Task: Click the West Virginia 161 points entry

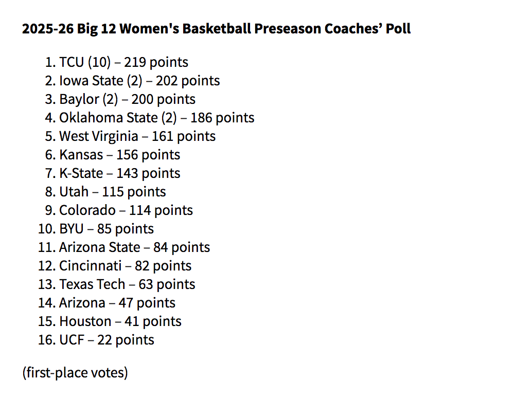Action: coord(137,136)
